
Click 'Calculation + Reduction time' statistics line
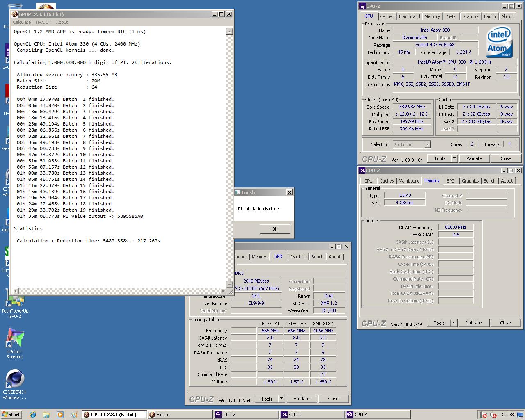[x=89, y=241]
